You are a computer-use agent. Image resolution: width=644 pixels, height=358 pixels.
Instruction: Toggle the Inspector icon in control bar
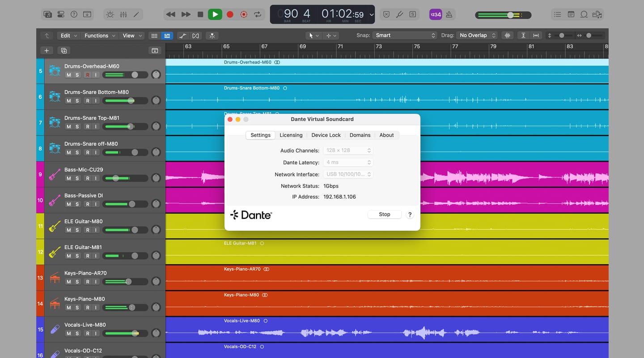[61, 14]
